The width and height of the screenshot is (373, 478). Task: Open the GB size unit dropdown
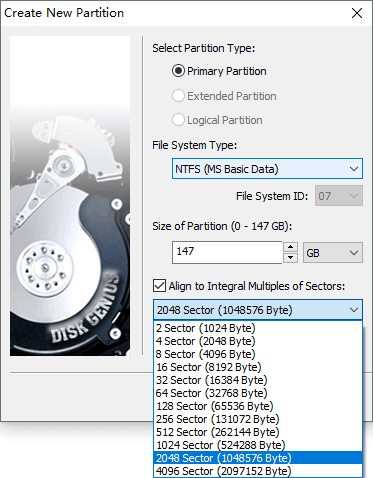333,253
